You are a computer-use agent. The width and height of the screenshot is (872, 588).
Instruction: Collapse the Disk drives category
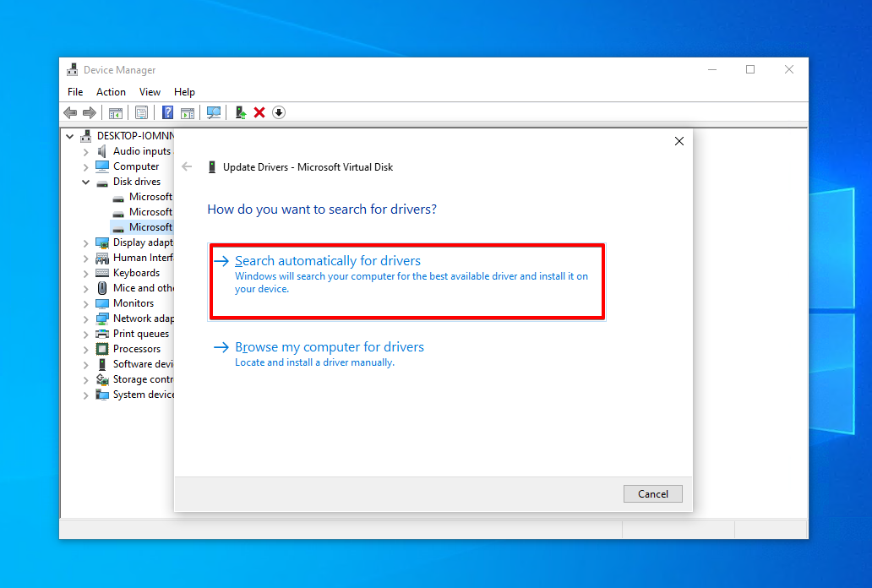[x=85, y=182]
